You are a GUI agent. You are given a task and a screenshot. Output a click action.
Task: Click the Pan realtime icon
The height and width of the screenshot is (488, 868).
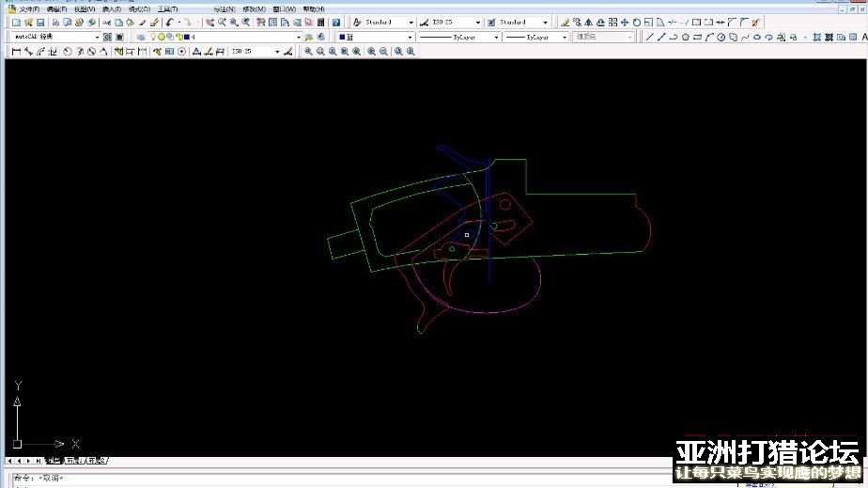pos(209,23)
